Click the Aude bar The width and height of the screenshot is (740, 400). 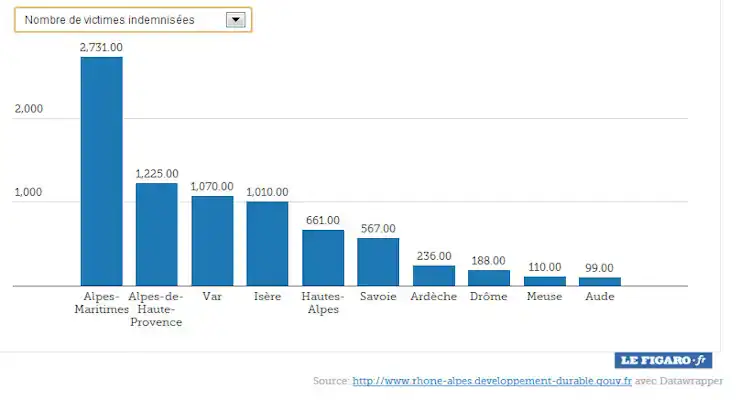600,281
